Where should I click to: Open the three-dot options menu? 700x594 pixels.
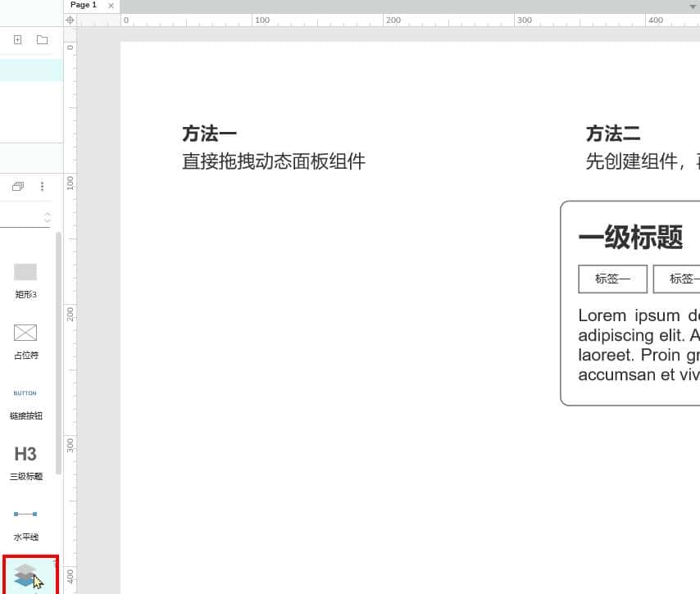[42, 186]
